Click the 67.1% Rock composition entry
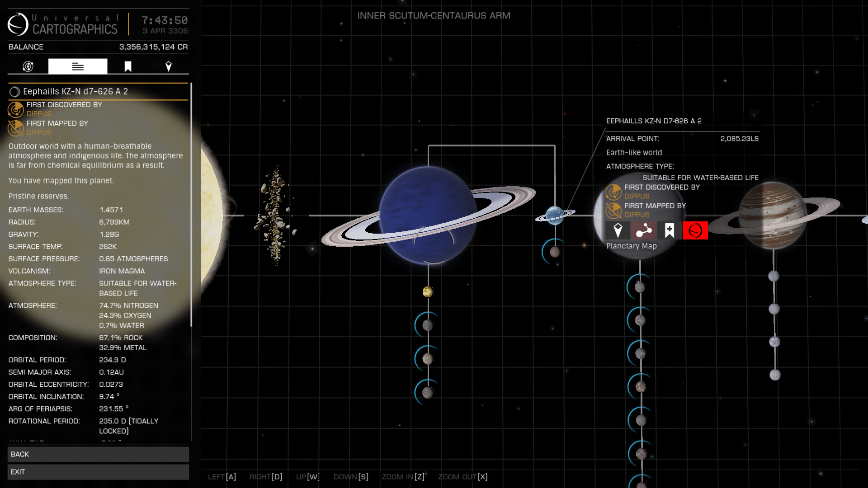Viewport: 868px width, 488px height. click(121, 338)
